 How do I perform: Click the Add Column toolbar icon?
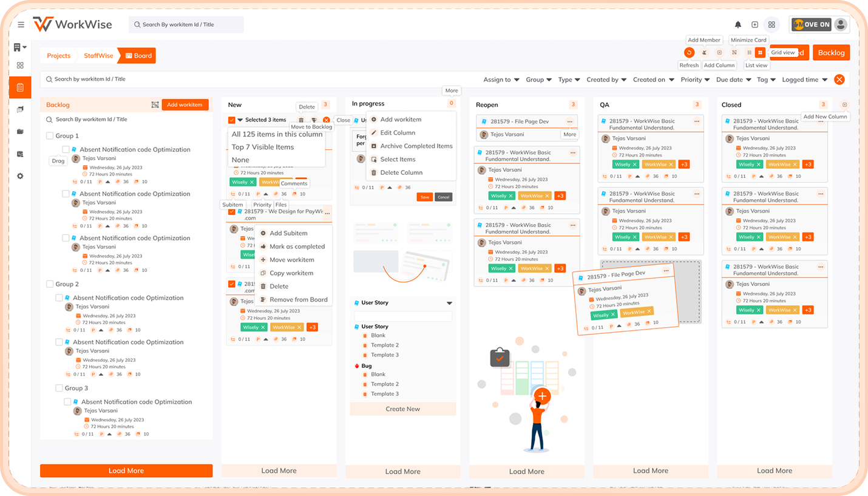coord(719,53)
